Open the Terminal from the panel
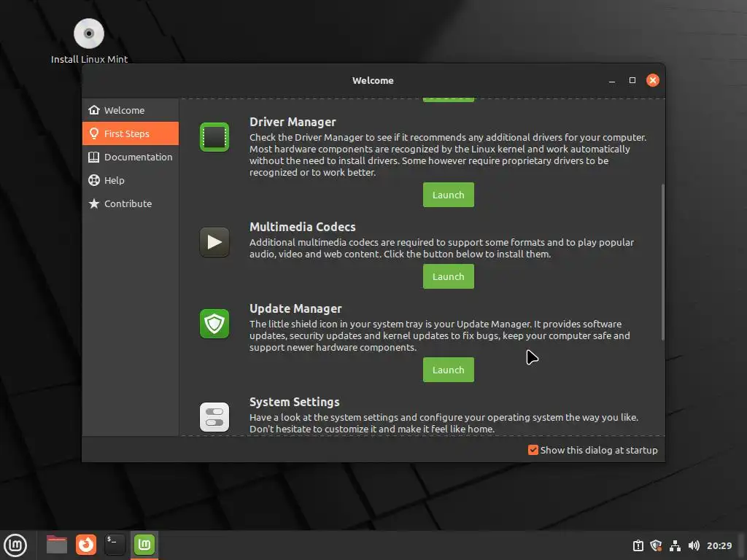 [115, 545]
